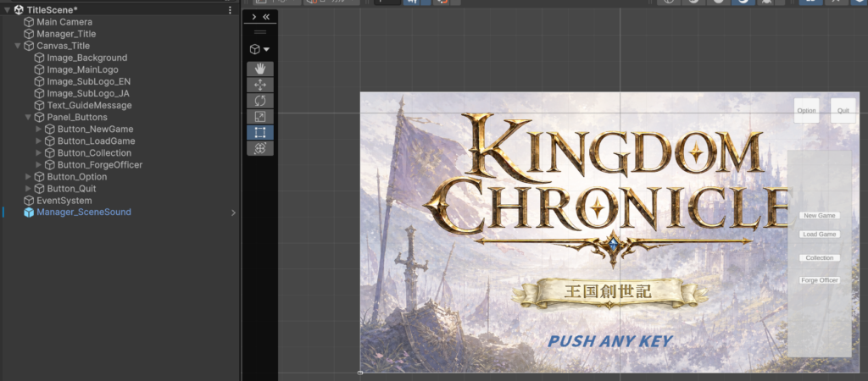Select the Move tool

(x=260, y=85)
